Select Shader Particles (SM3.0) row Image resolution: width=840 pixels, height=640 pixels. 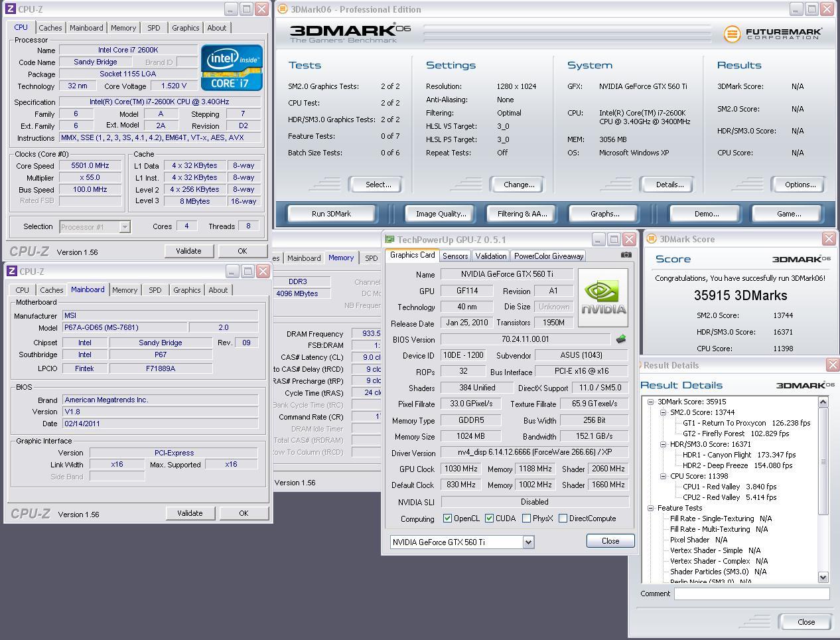tap(718, 572)
